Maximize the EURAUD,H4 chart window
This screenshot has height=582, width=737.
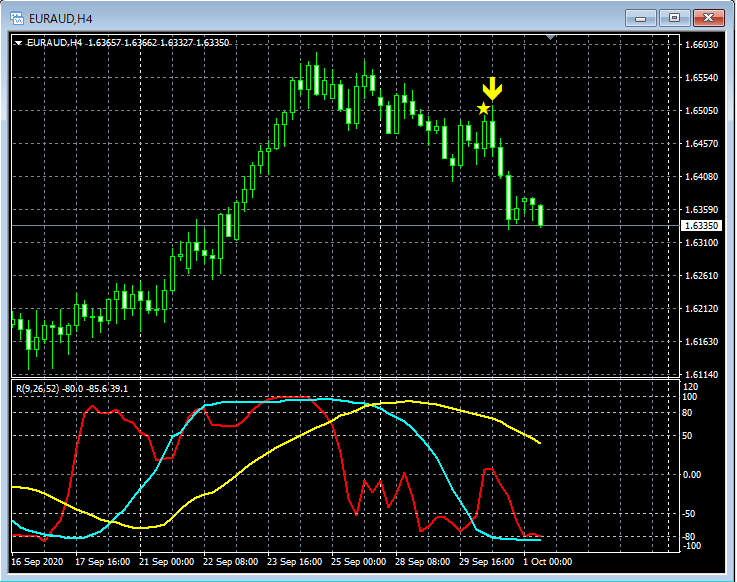(674, 18)
